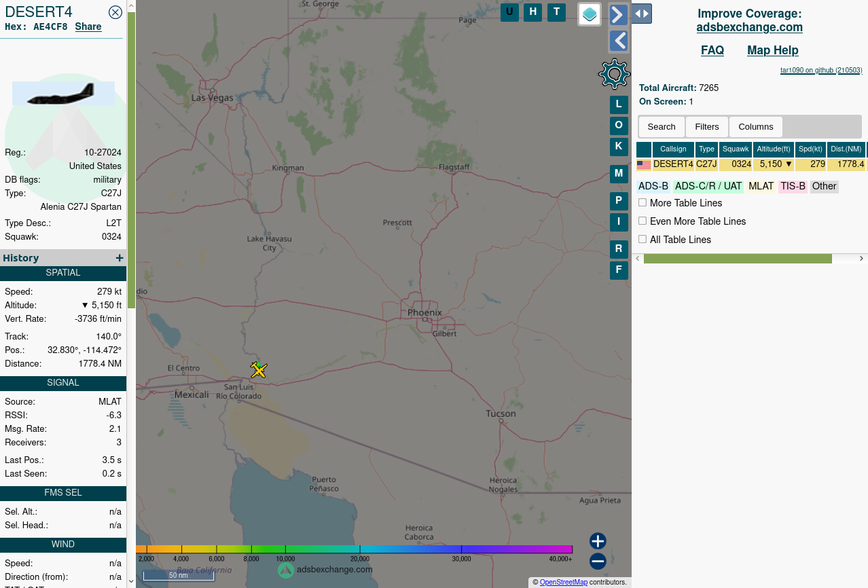
Task: Sort table by Type column
Action: (707, 149)
